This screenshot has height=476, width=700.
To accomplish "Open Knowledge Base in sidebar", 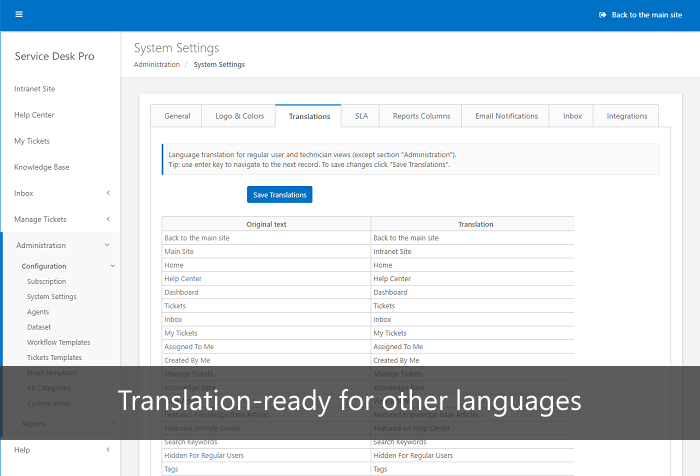I will (42, 167).
